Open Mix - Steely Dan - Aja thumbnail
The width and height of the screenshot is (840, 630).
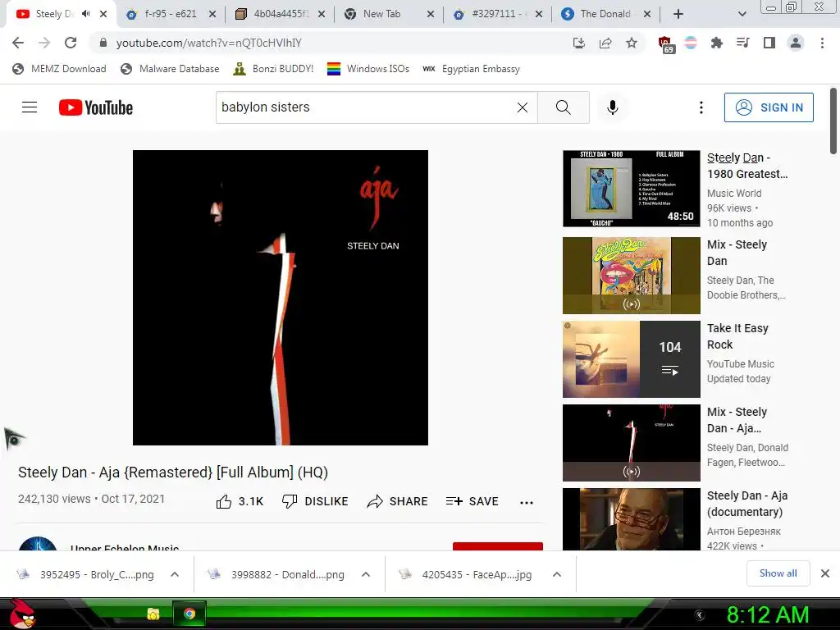click(631, 442)
